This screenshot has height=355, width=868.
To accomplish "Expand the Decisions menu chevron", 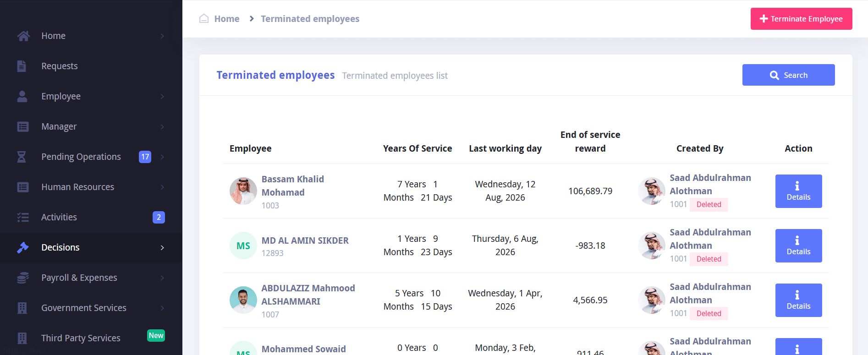I will tap(162, 247).
